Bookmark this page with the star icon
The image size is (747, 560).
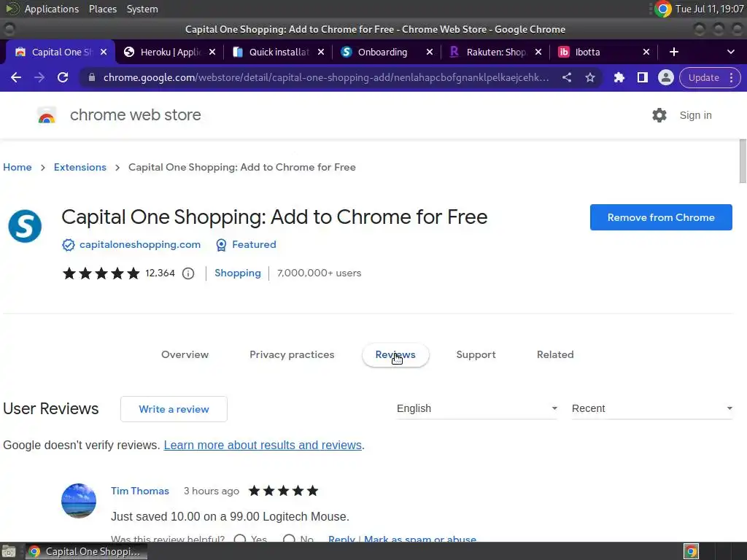(x=590, y=77)
